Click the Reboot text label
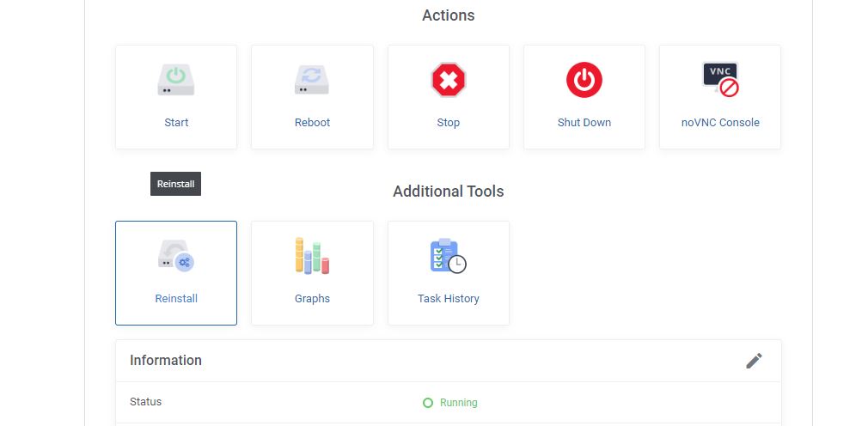 coord(312,123)
